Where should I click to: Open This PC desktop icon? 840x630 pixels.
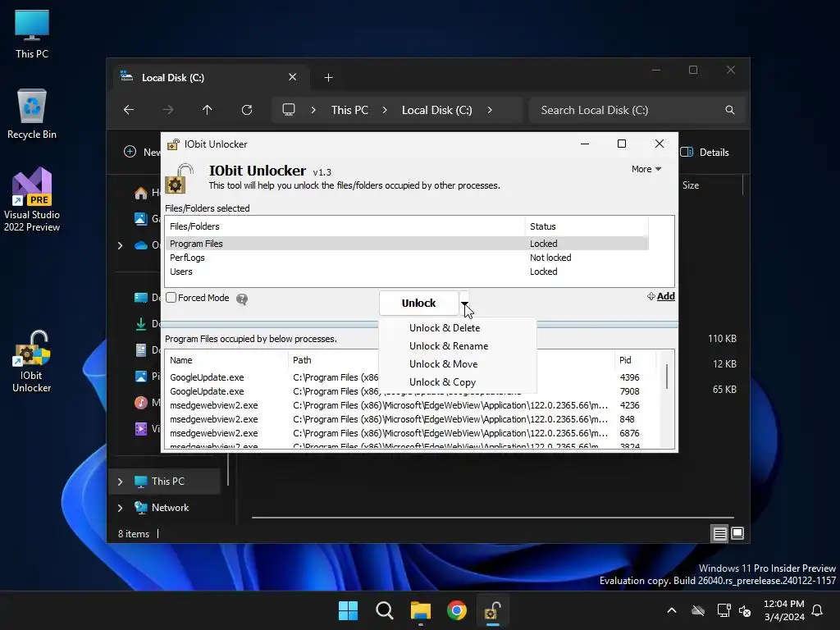point(32,34)
